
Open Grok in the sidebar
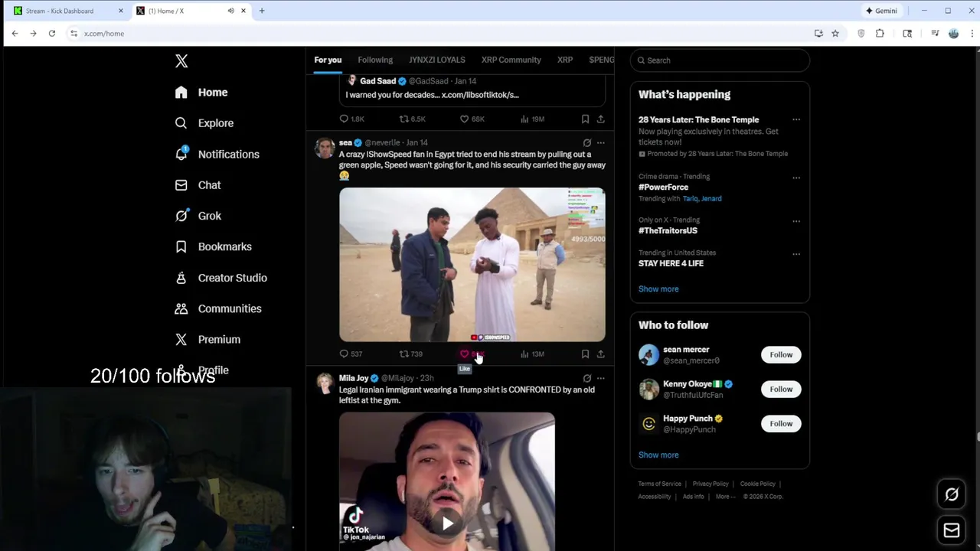click(x=198, y=216)
